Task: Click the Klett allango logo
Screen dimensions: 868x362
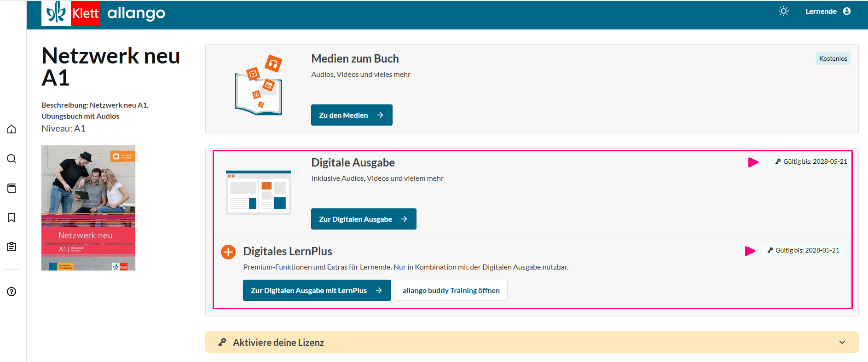Action: pyautogui.click(x=104, y=13)
